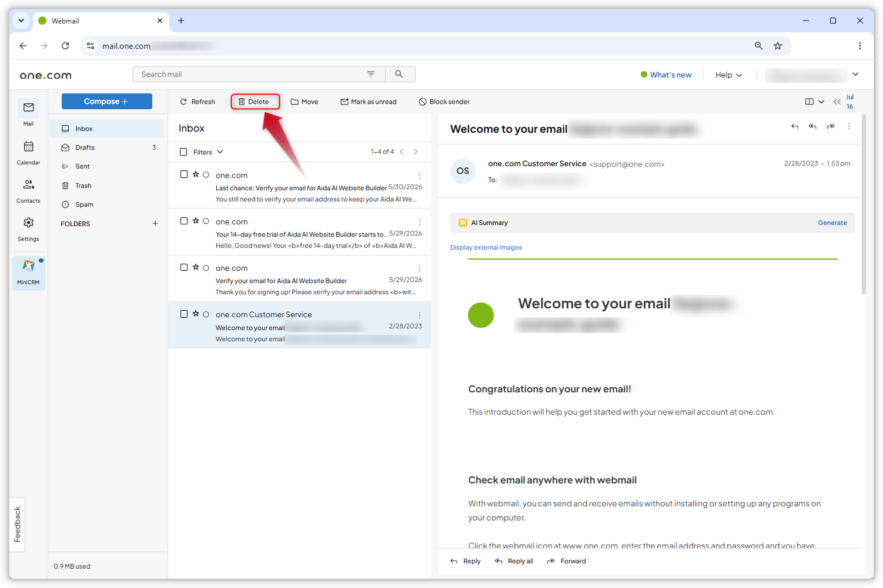This screenshot has width=883, height=588.
Task: Open the account dropdown chevron
Action: click(855, 74)
